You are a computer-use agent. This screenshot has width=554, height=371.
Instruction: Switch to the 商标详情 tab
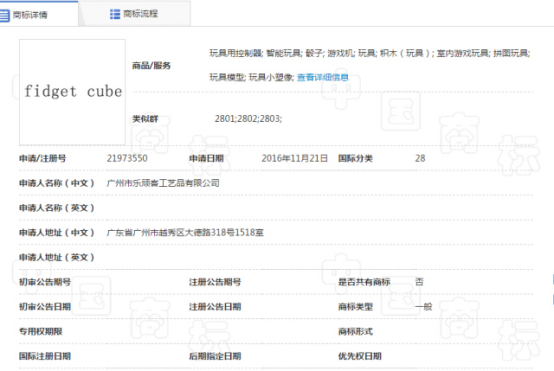coord(38,13)
